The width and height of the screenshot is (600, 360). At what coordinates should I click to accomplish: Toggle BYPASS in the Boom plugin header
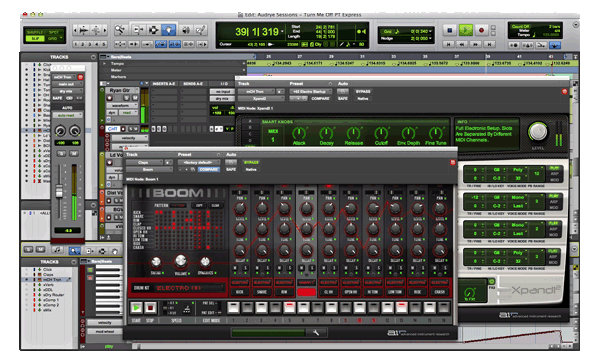pyautogui.click(x=251, y=163)
